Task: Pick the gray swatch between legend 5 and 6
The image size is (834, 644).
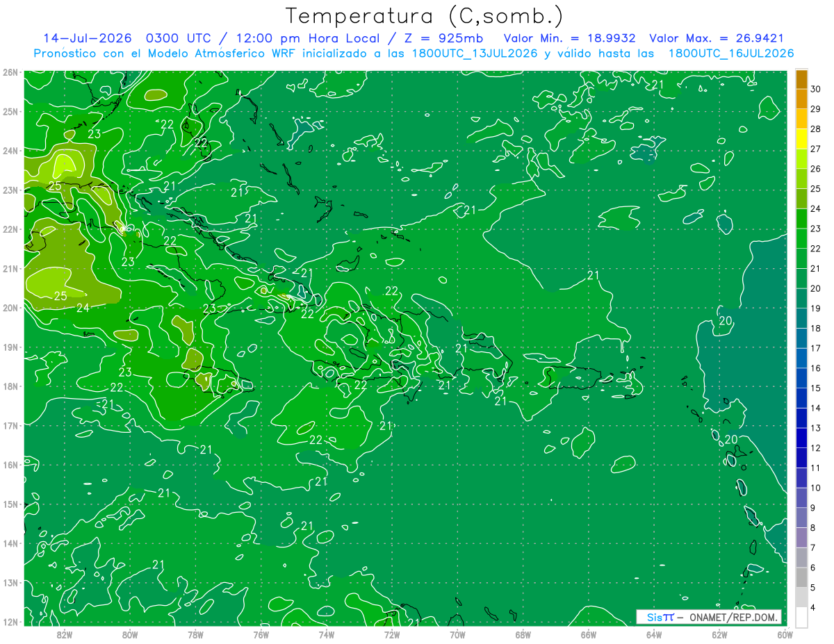Action: pyautogui.click(x=801, y=578)
